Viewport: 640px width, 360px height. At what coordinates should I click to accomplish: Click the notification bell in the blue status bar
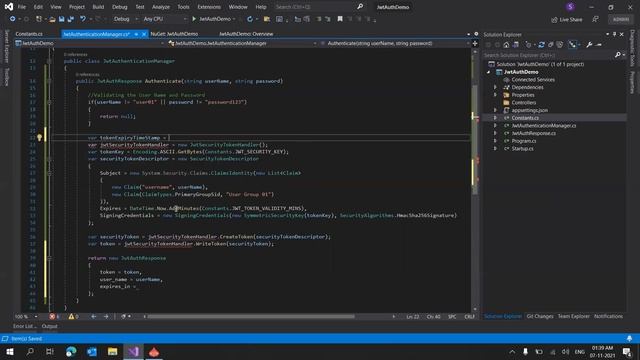[629, 338]
